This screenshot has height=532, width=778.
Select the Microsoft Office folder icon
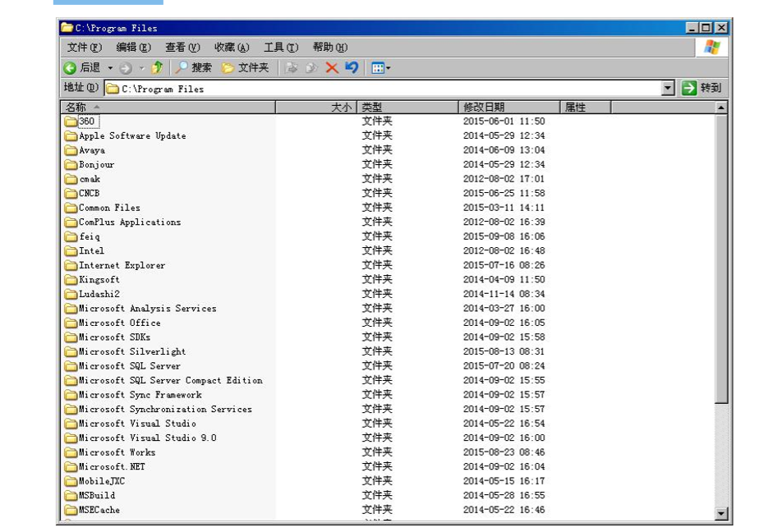coord(71,323)
